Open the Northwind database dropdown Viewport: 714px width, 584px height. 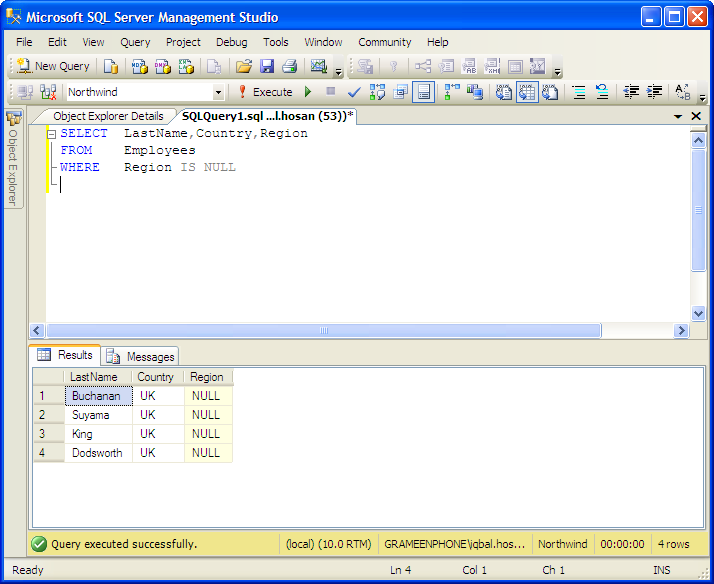coord(219,92)
